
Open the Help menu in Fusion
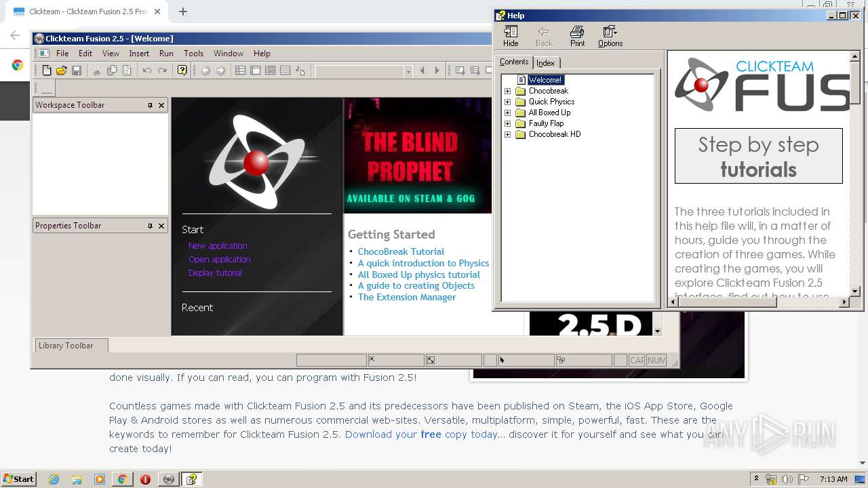point(262,54)
